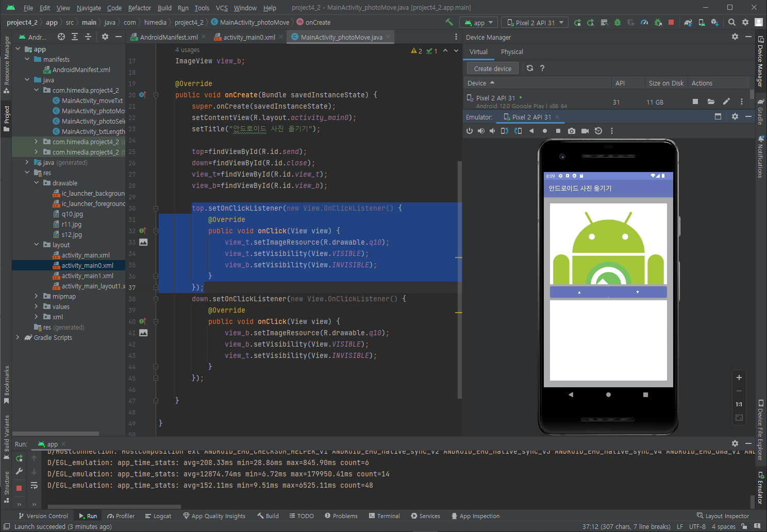Start emulator screen recording

point(585,131)
